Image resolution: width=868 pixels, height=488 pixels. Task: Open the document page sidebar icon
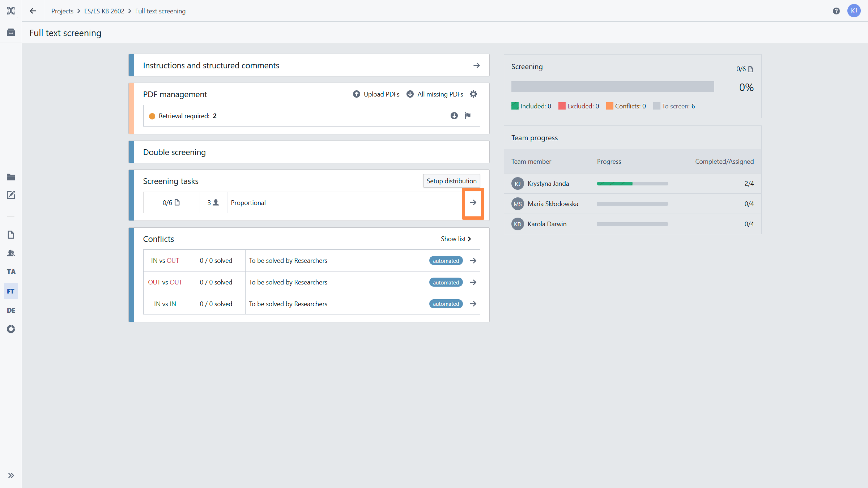11,235
